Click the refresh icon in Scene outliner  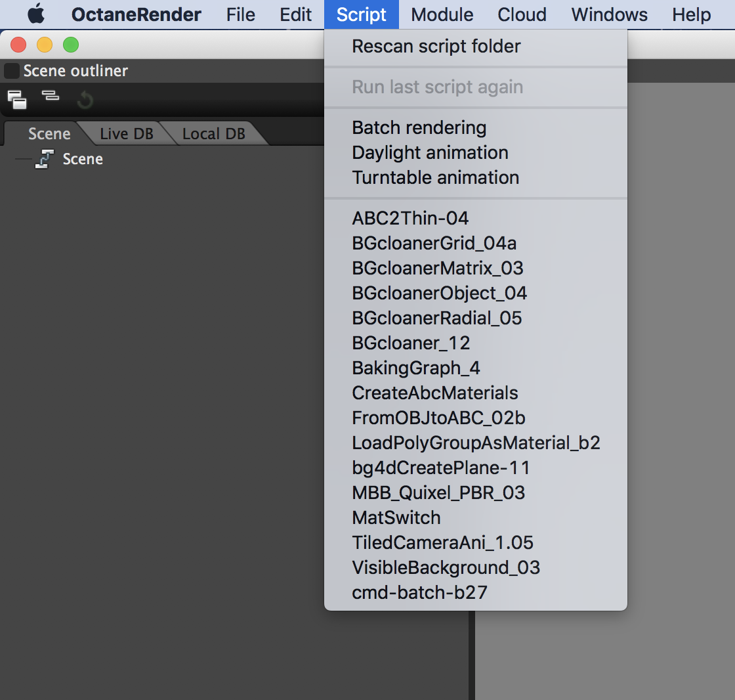pos(85,99)
